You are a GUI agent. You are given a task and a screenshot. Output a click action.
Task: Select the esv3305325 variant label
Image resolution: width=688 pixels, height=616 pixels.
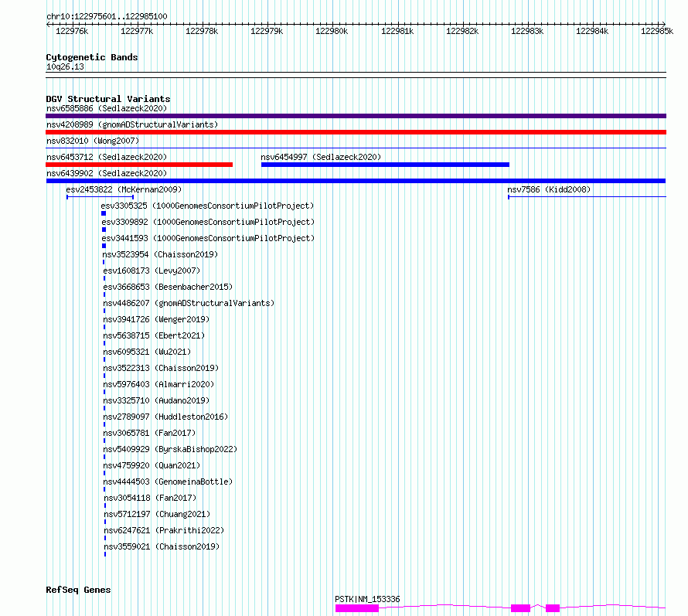(x=207, y=206)
